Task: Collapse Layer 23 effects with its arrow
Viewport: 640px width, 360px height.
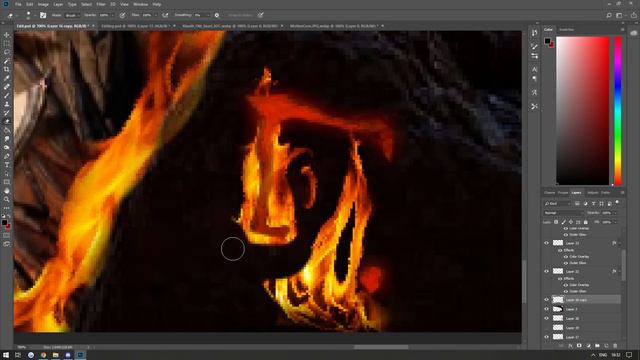Action: (620, 243)
